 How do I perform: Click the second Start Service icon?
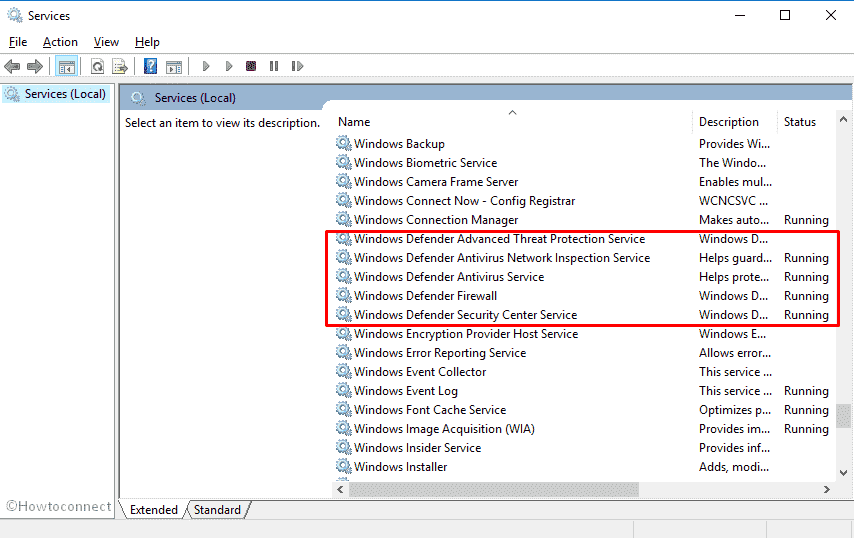coord(229,66)
